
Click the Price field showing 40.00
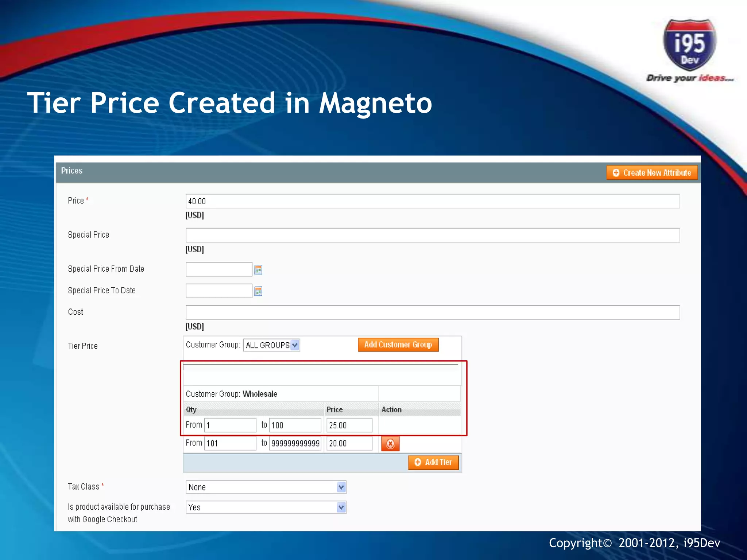click(433, 201)
